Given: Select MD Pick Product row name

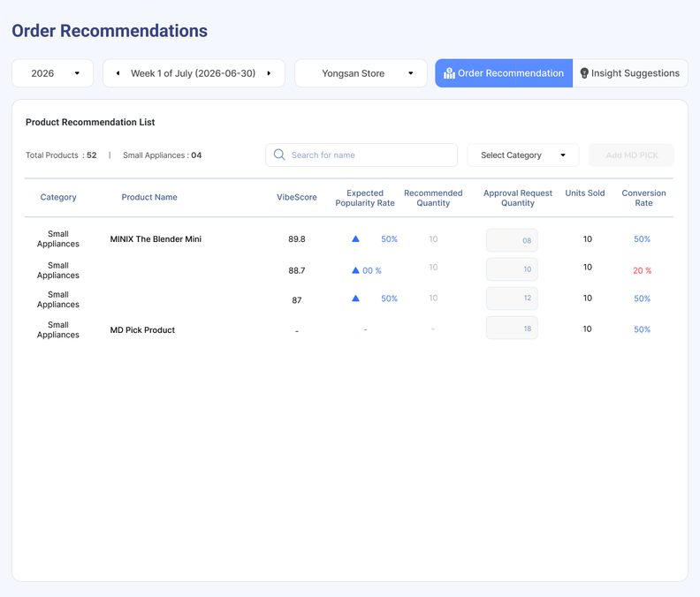Looking at the screenshot, I should (x=142, y=329).
